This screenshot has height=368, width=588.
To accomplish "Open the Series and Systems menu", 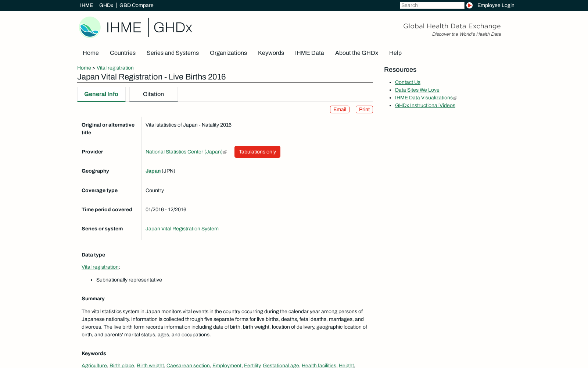I will (x=173, y=53).
